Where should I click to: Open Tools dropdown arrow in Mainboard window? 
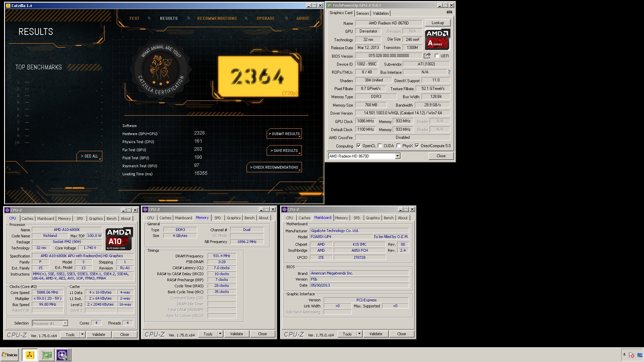[x=359, y=334]
